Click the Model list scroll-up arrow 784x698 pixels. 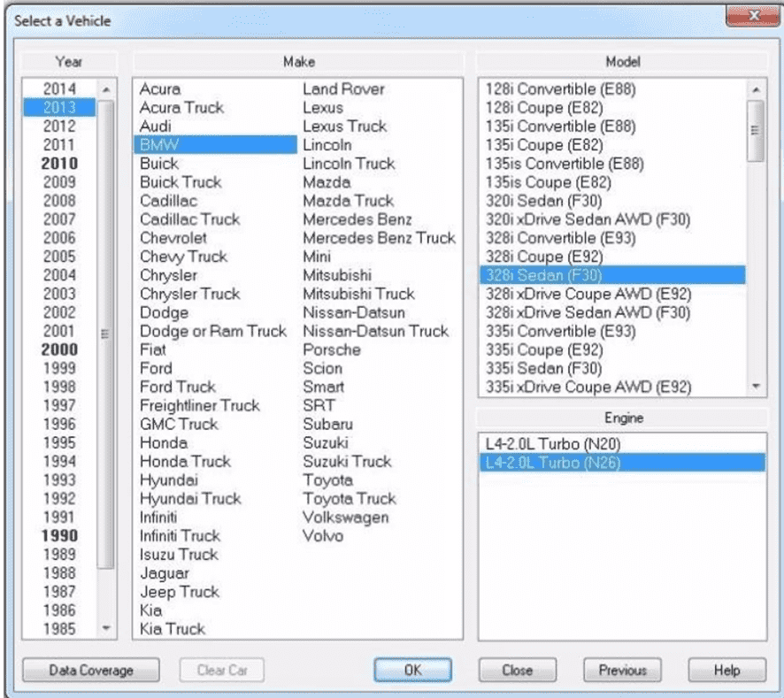point(756,90)
